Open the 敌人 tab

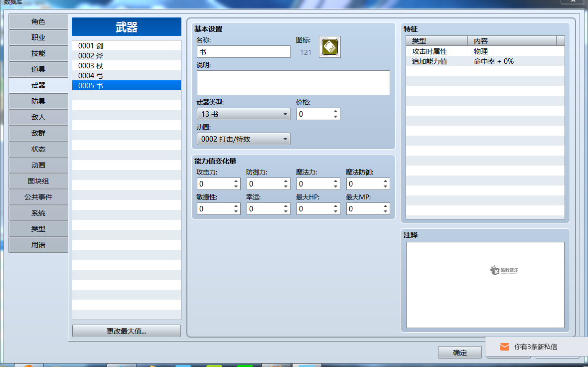coord(38,118)
